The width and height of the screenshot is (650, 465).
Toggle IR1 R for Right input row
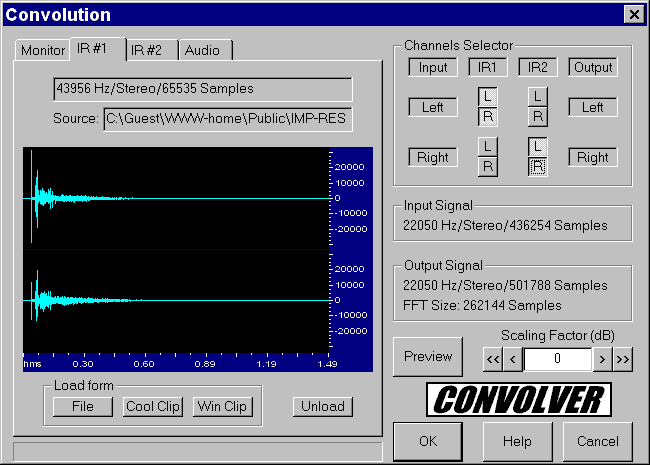click(488, 167)
